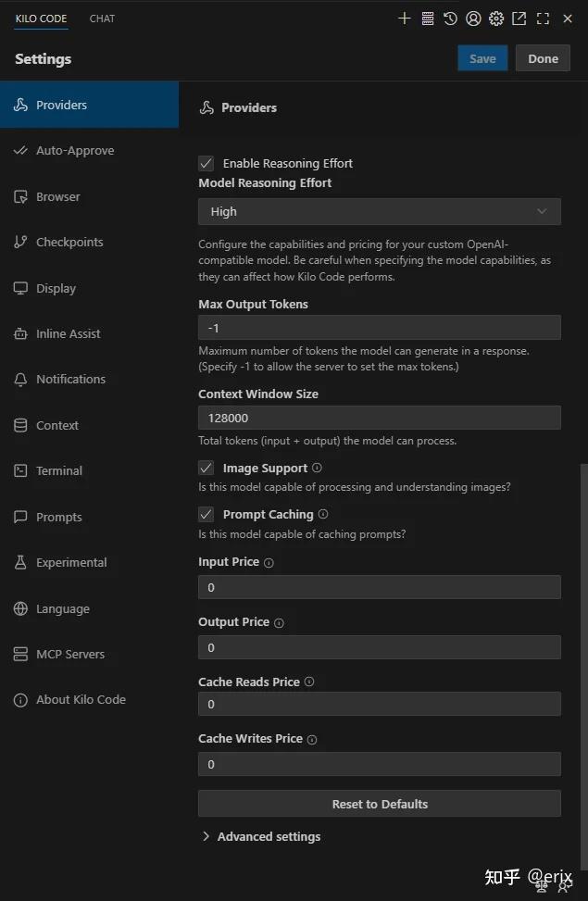Switch to the CHAT tab
Viewport: 588px width, 901px height.
tap(102, 19)
